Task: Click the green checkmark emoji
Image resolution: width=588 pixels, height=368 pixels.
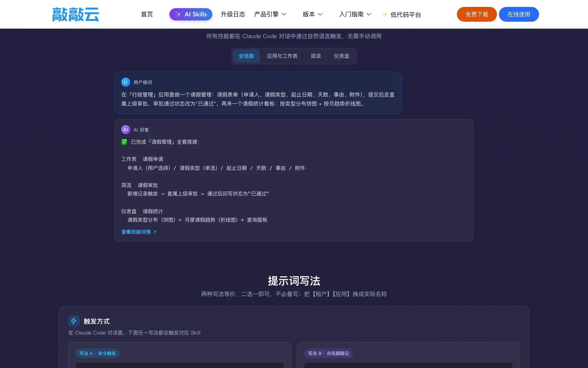Action: [124, 142]
